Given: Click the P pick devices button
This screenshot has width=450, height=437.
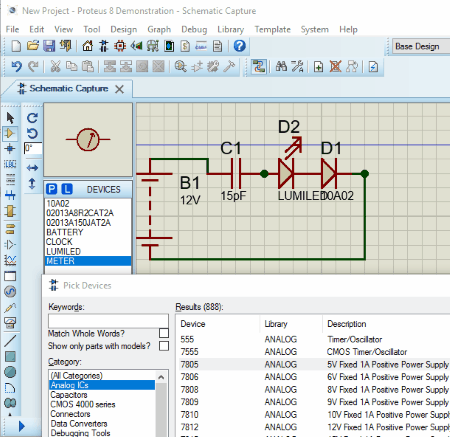Looking at the screenshot, I should click(51, 189).
